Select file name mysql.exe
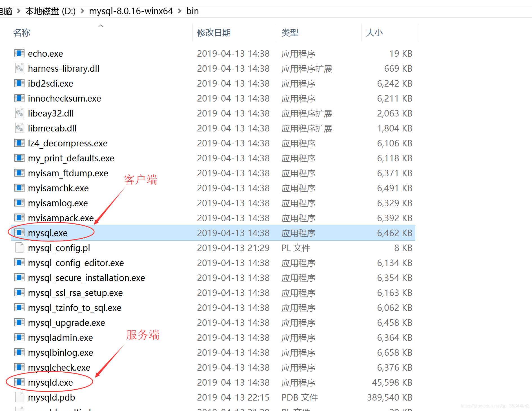 [x=48, y=233]
